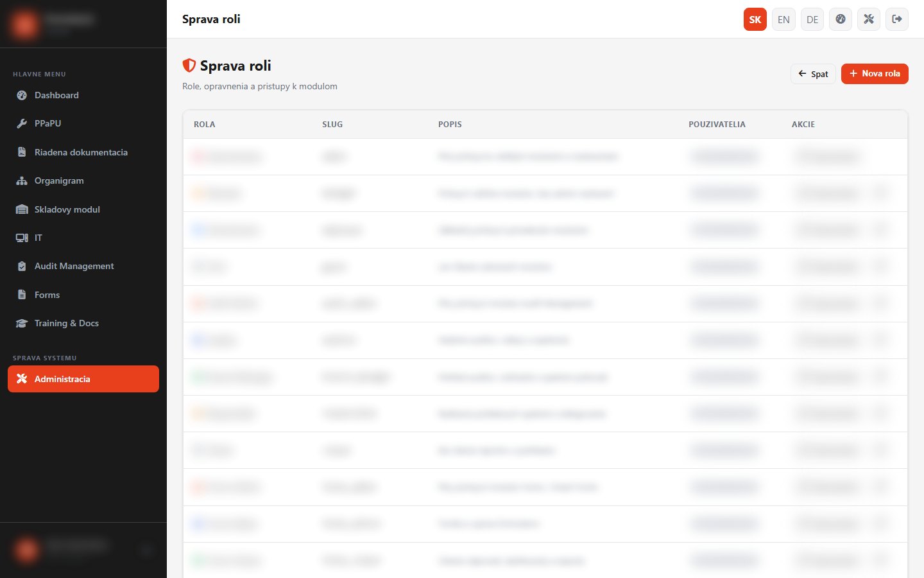Click the Dashboard gauge icon in sidebar

[x=22, y=95]
